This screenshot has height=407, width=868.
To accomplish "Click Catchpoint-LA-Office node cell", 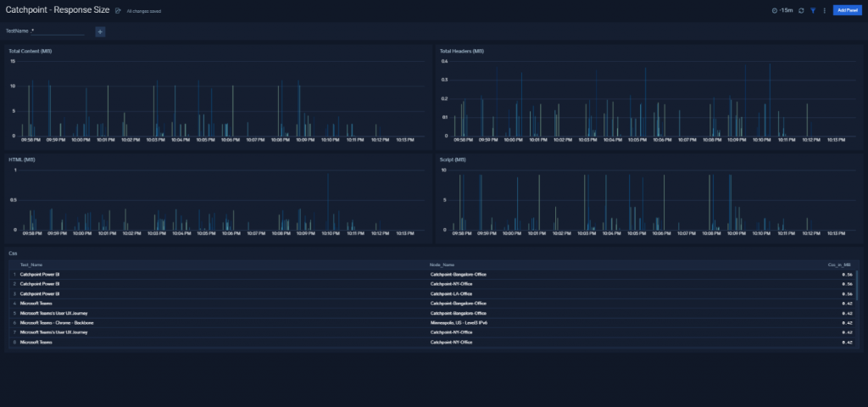I will point(451,294).
